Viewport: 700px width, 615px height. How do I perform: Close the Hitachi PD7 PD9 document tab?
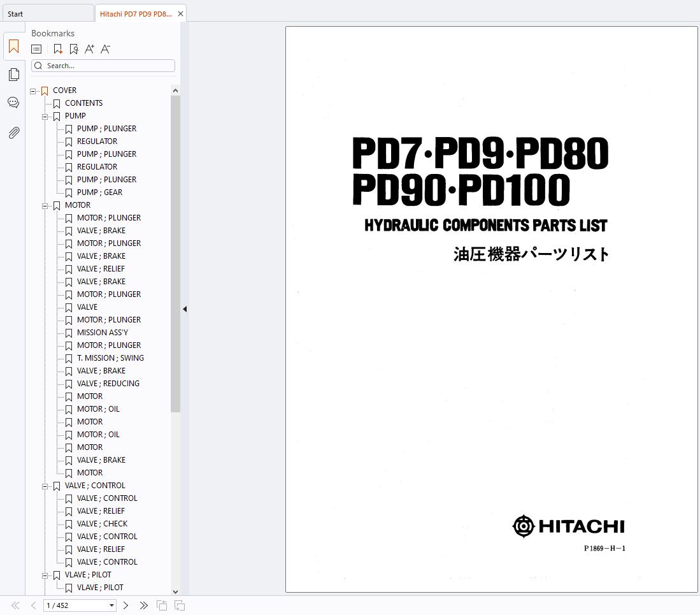[180, 14]
